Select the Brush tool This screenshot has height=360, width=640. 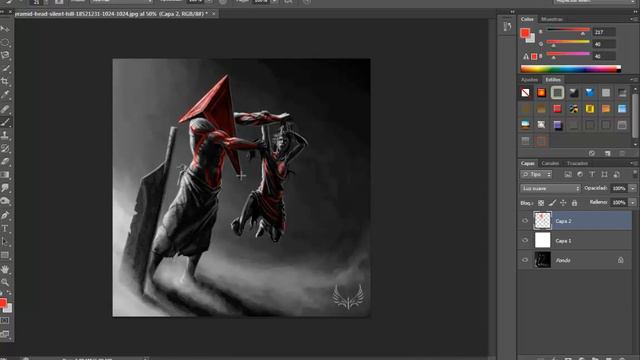pyautogui.click(x=5, y=122)
